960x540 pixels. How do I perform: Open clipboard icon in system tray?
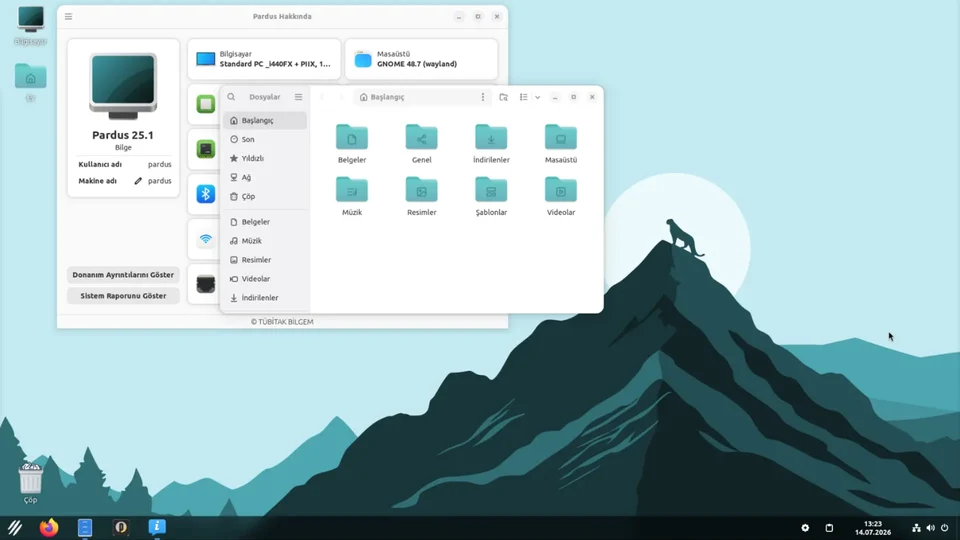[x=829, y=528]
